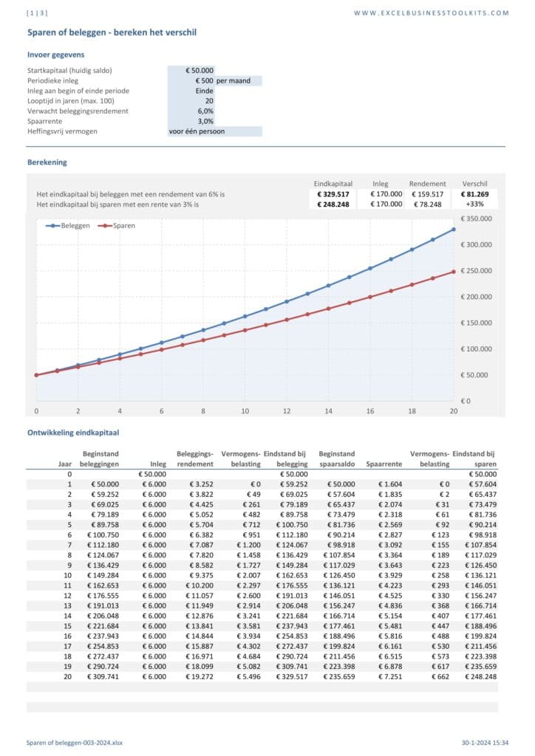Select the Startkapitaal input cell € 50.000

[191, 70]
